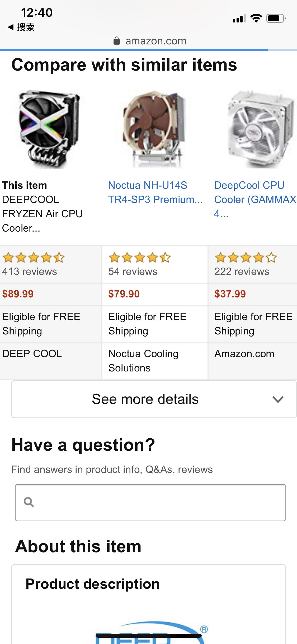
Task: View the white DeepCool GAMMAXX cooler image
Action: pyautogui.click(x=260, y=130)
